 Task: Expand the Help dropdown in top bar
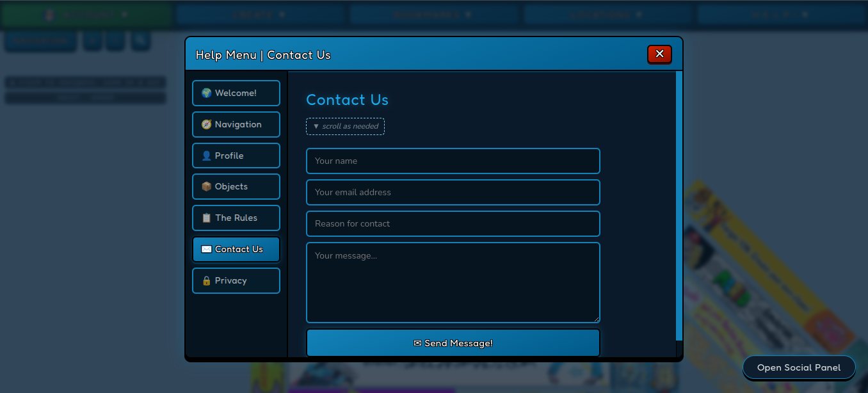click(781, 14)
